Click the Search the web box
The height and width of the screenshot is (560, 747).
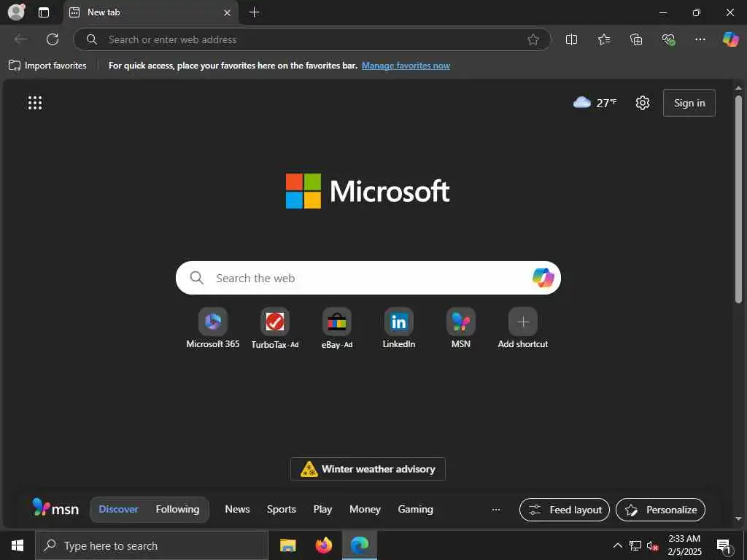click(x=368, y=278)
